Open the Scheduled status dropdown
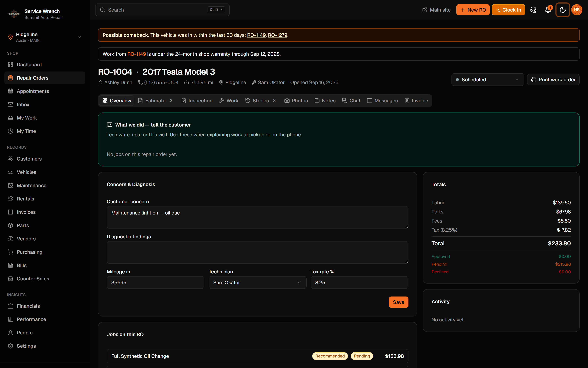Viewport: 588px width, 368px height. click(x=487, y=80)
